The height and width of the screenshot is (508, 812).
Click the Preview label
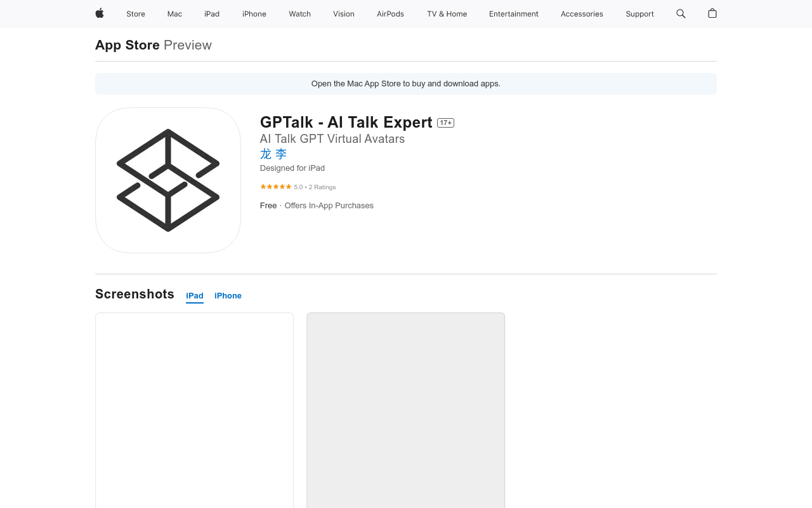188,45
